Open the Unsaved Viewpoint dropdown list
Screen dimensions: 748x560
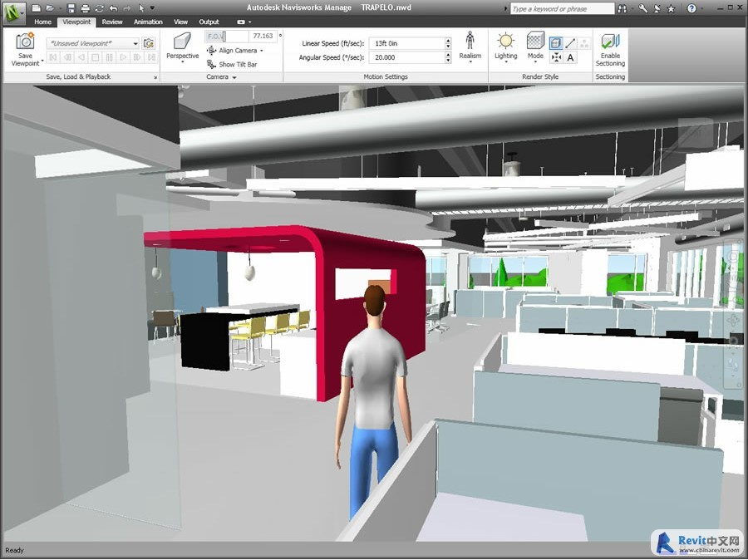tap(135, 43)
